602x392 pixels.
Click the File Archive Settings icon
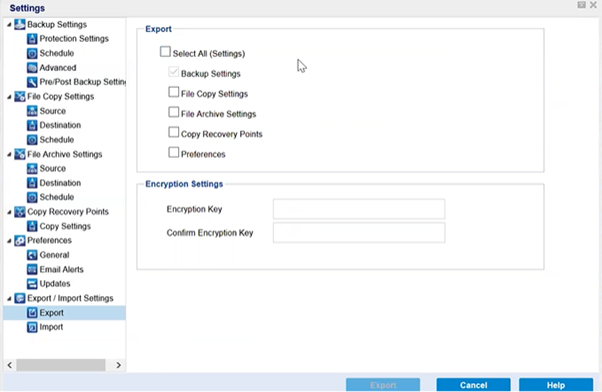20,154
